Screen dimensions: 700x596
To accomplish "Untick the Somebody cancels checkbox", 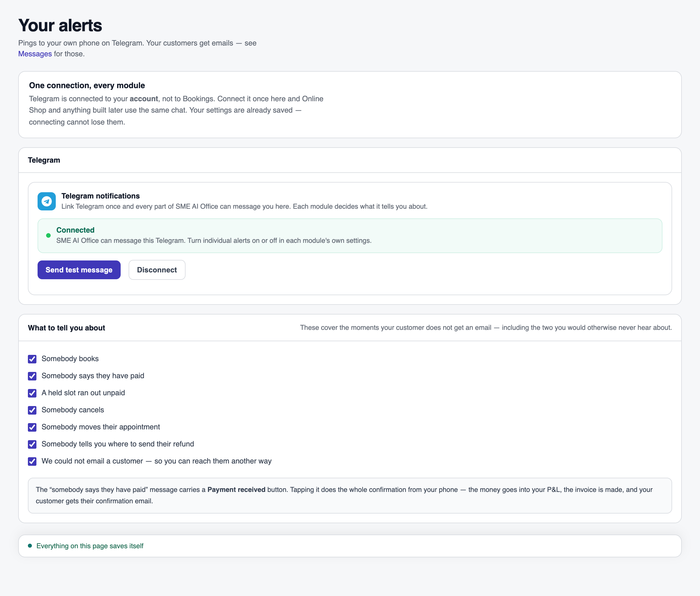I will [32, 410].
